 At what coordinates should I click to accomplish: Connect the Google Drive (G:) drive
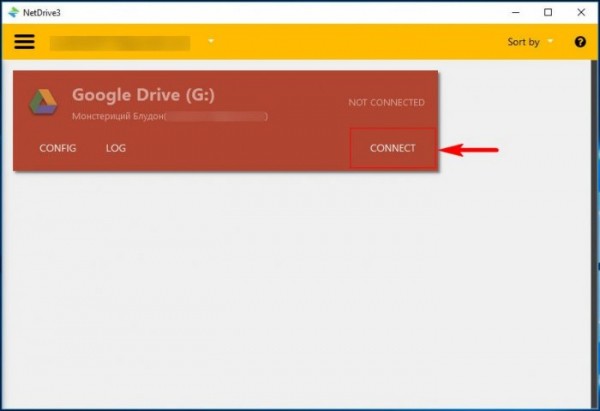tap(393, 148)
